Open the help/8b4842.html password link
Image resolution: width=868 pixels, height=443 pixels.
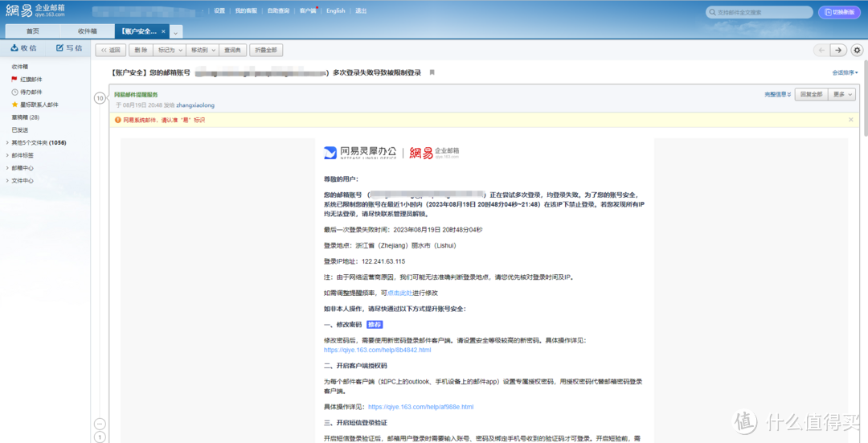point(378,350)
